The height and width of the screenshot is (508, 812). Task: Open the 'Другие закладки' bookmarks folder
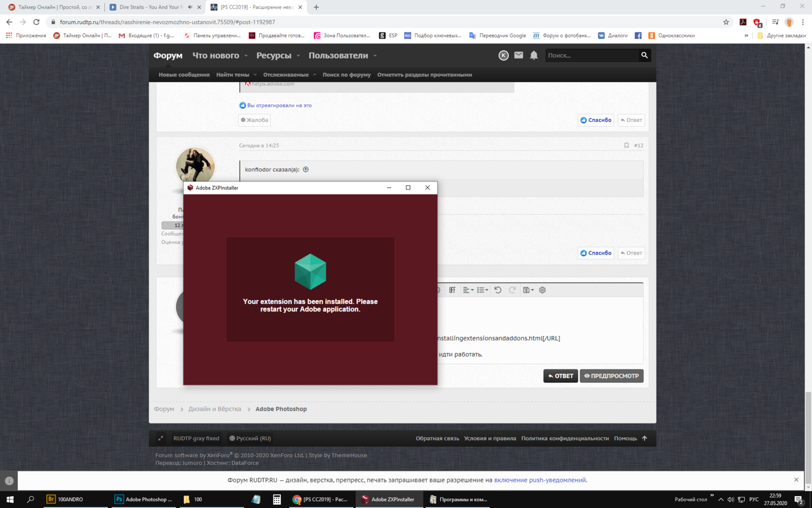coord(782,36)
